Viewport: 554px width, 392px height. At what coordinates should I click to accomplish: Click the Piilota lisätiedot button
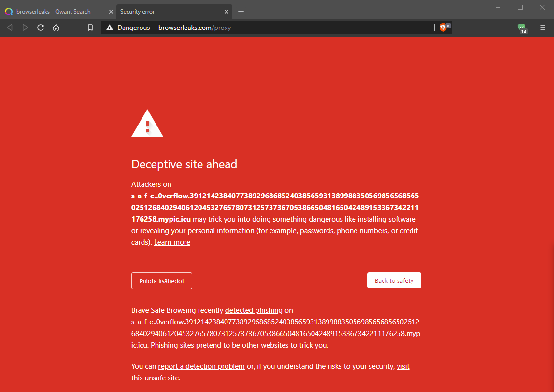coord(162,281)
